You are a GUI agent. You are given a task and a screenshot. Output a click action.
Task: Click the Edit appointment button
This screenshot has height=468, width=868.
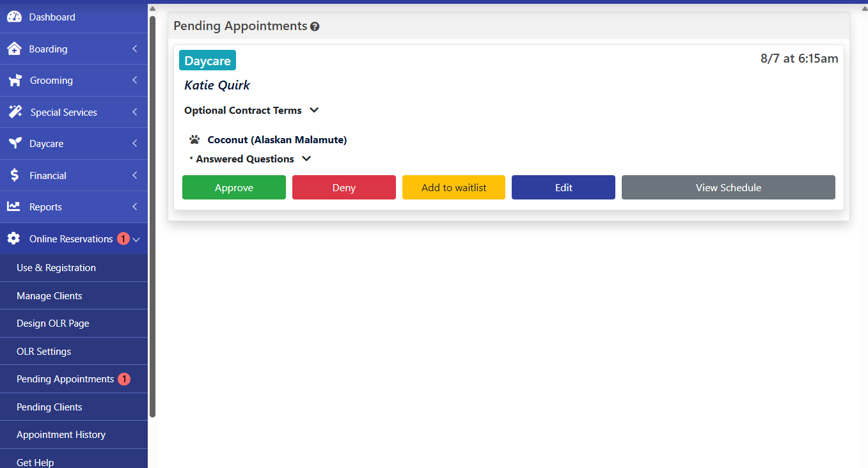[x=564, y=187]
